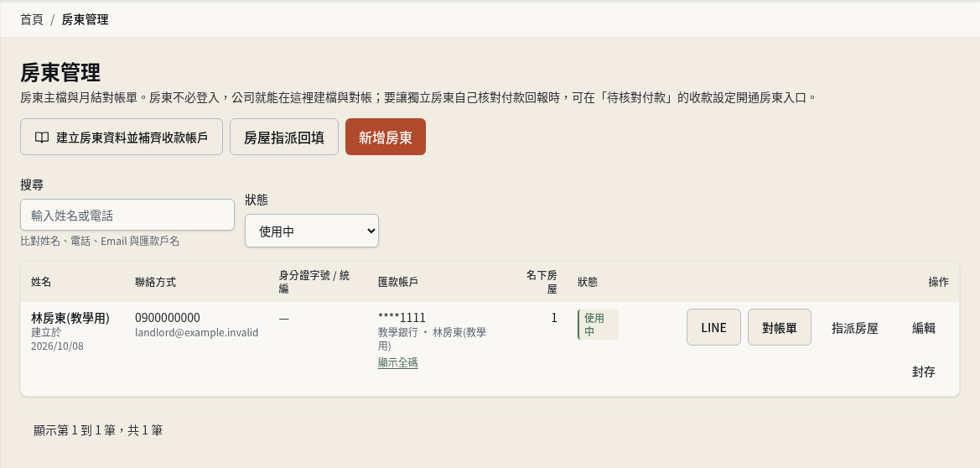This screenshot has width=980, height=468.
Task: Click the 建立於 2026/10/08 date text
Action: (58, 339)
